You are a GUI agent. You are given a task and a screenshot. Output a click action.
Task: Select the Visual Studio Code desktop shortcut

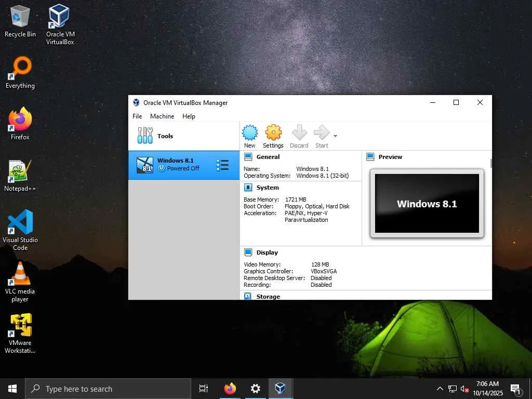[x=20, y=230]
